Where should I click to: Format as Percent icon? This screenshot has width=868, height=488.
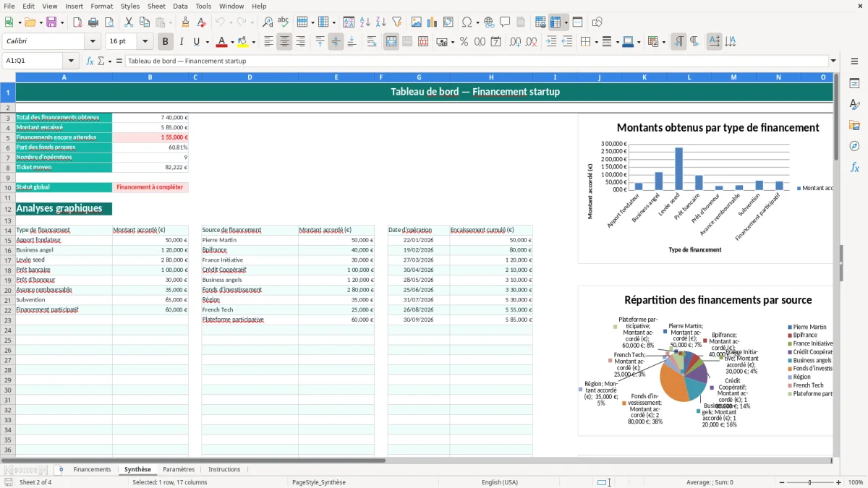[x=464, y=42]
